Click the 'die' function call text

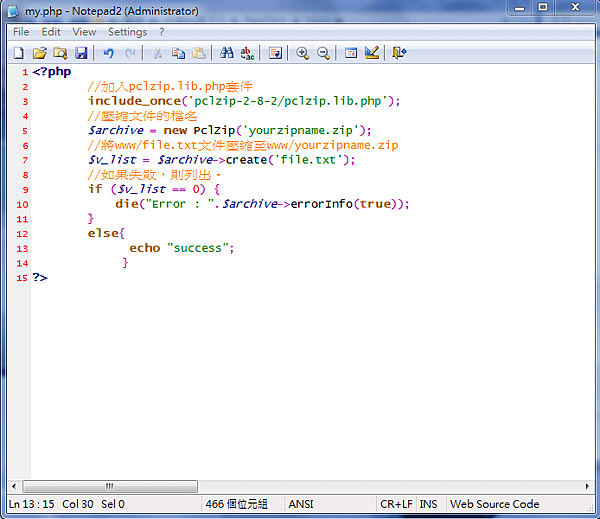point(127,204)
